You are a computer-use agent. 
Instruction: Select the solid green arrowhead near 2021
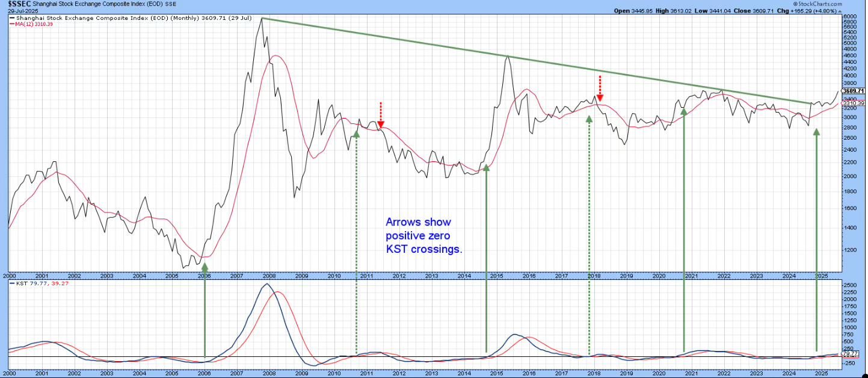coord(683,111)
